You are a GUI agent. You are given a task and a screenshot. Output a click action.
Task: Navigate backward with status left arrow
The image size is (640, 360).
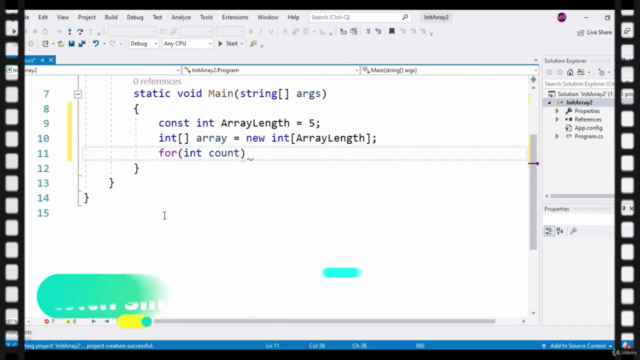(94, 322)
